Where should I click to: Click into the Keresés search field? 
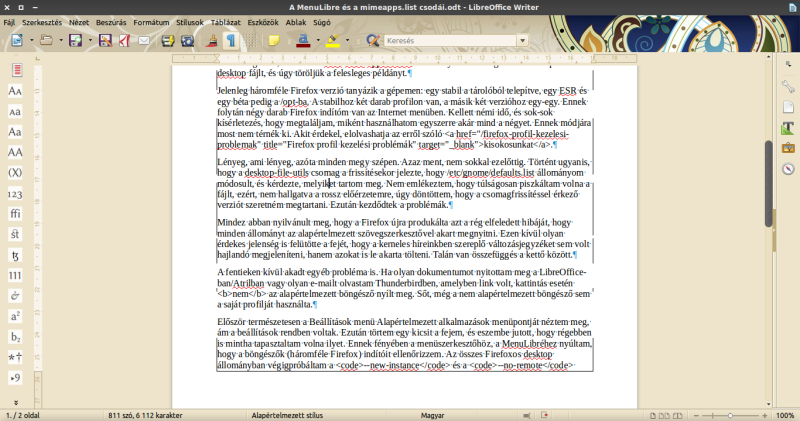451,40
